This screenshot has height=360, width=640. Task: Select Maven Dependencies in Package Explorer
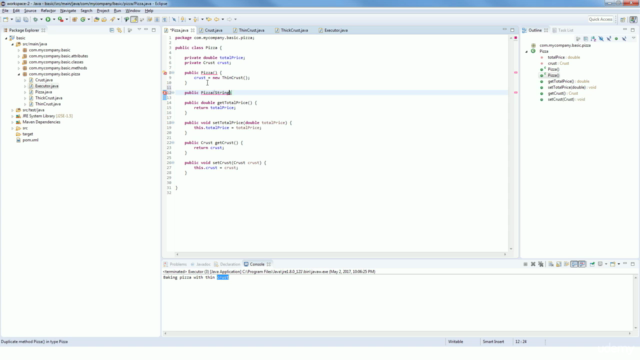click(x=41, y=122)
